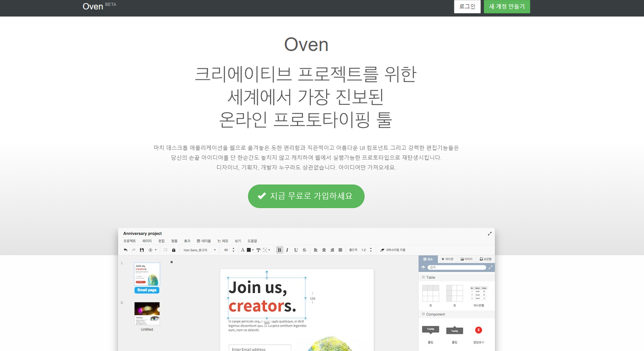Click the eraser 내부스타일 지움 button
This screenshot has width=644, height=351.
pyautogui.click(x=393, y=250)
